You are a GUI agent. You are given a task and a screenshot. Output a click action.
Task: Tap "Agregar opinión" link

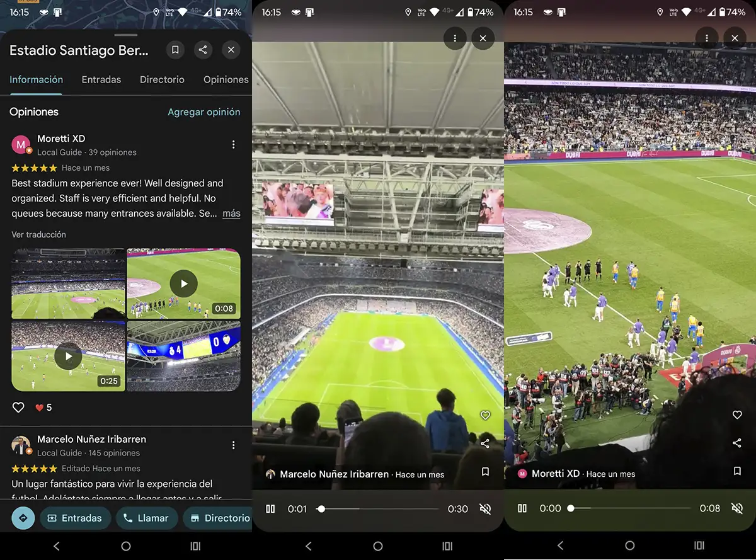click(203, 112)
